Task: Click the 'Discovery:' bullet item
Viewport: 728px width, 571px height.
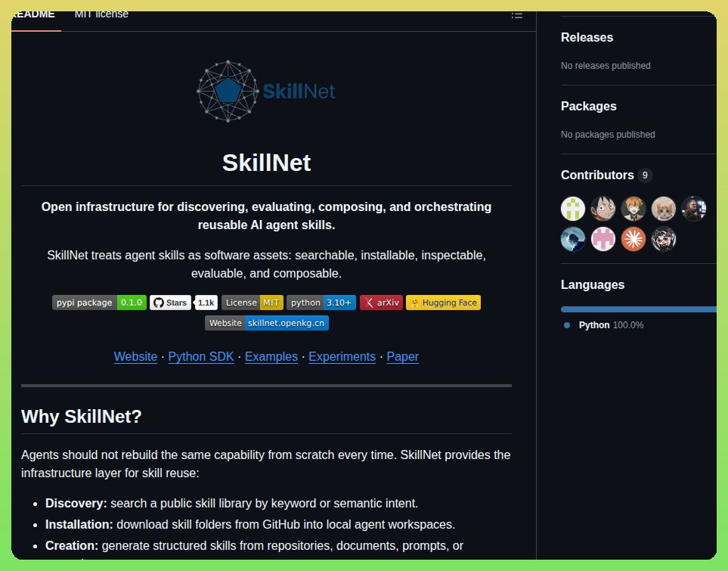Action: [231, 503]
